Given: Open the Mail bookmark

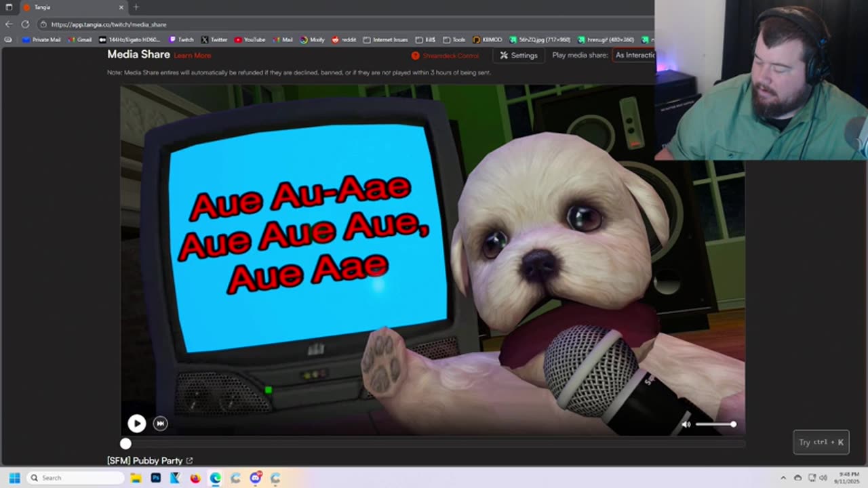Looking at the screenshot, I should [282, 40].
